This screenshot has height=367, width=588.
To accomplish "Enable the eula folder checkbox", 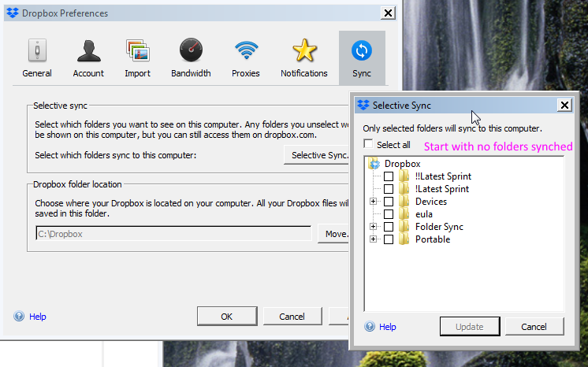I will point(389,214).
